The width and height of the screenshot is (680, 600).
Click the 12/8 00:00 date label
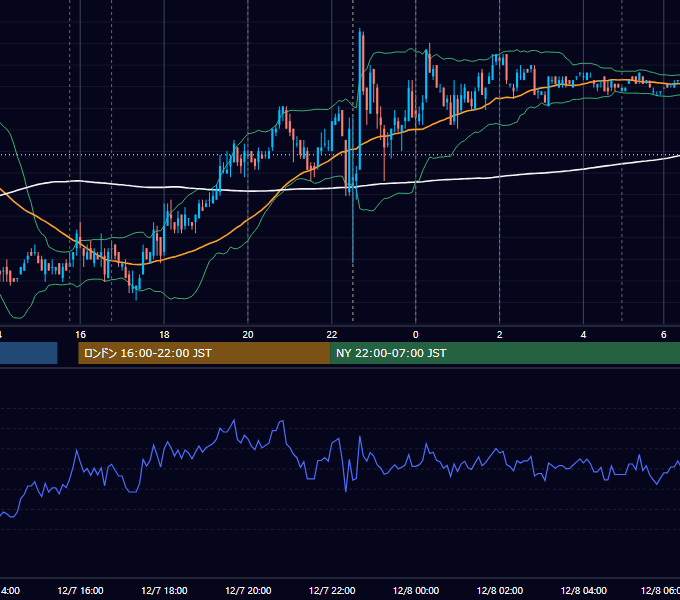[416, 590]
